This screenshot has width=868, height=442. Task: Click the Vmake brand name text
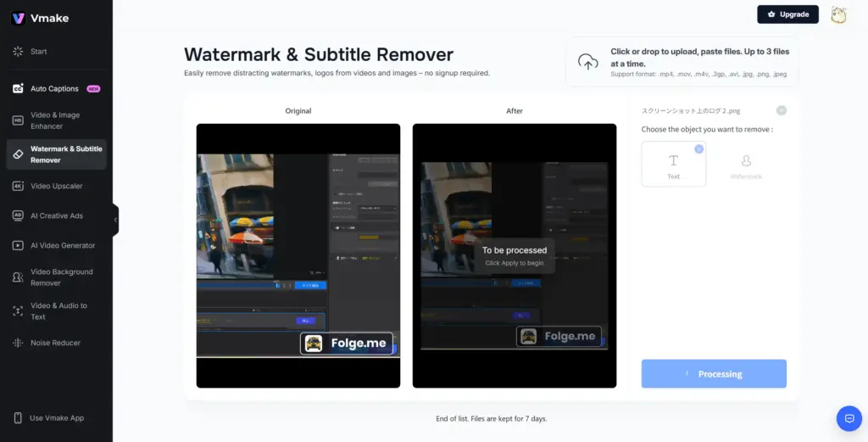coord(49,19)
